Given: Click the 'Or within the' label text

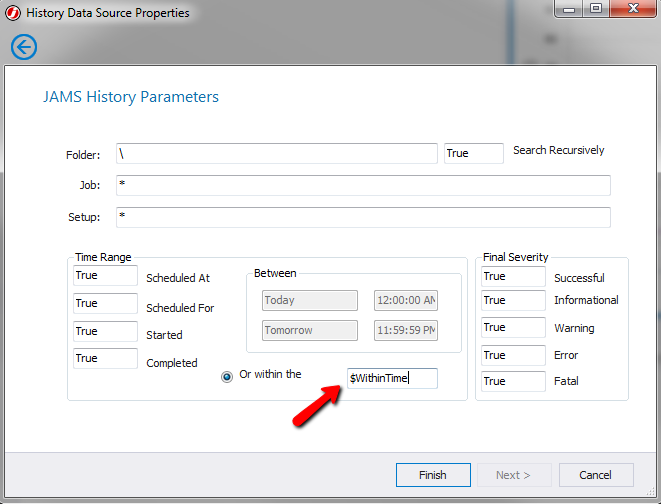Looking at the screenshot, I should [270, 374].
